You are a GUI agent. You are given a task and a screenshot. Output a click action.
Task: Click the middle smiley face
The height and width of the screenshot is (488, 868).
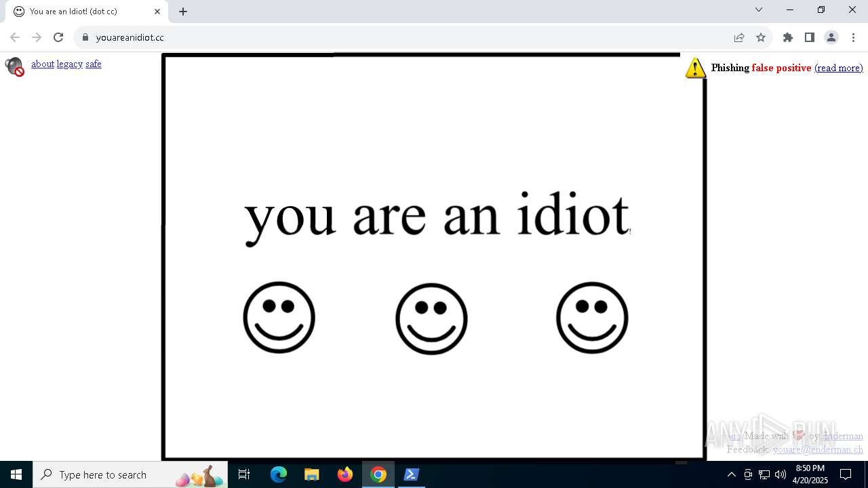tap(431, 319)
